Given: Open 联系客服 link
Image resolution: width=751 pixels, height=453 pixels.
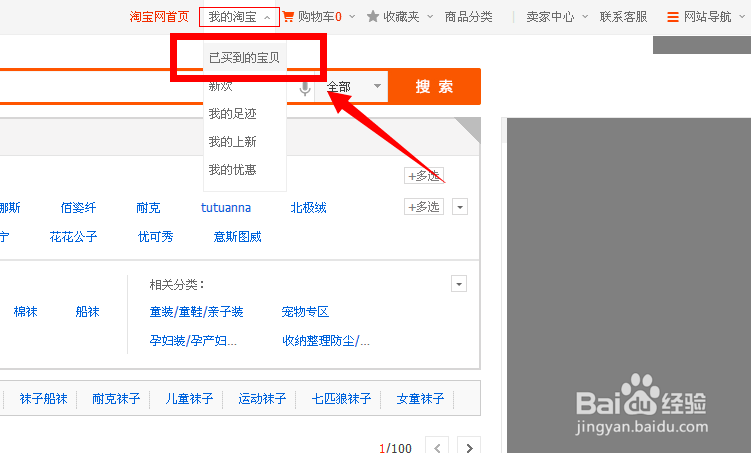Looking at the screenshot, I should click(623, 17).
